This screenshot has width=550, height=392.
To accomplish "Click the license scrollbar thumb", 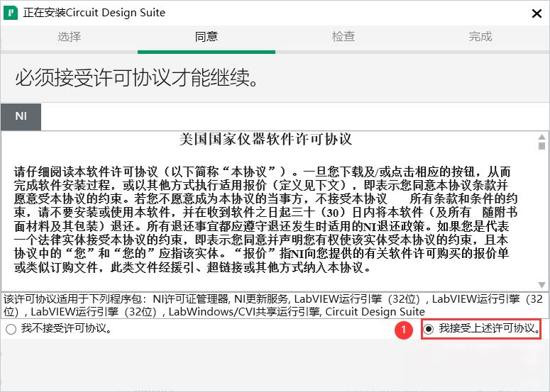I will pyautogui.click(x=542, y=146).
